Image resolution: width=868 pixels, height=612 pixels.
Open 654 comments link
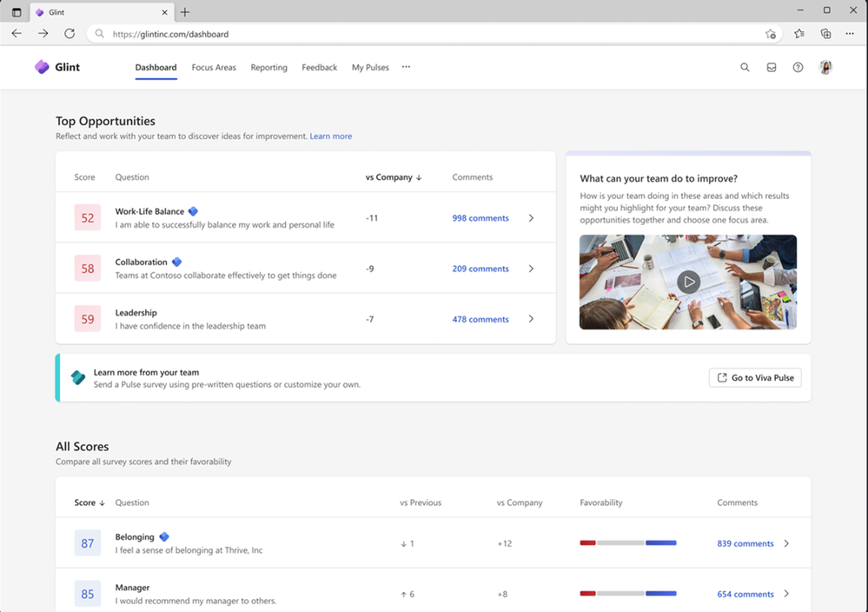[745, 594]
